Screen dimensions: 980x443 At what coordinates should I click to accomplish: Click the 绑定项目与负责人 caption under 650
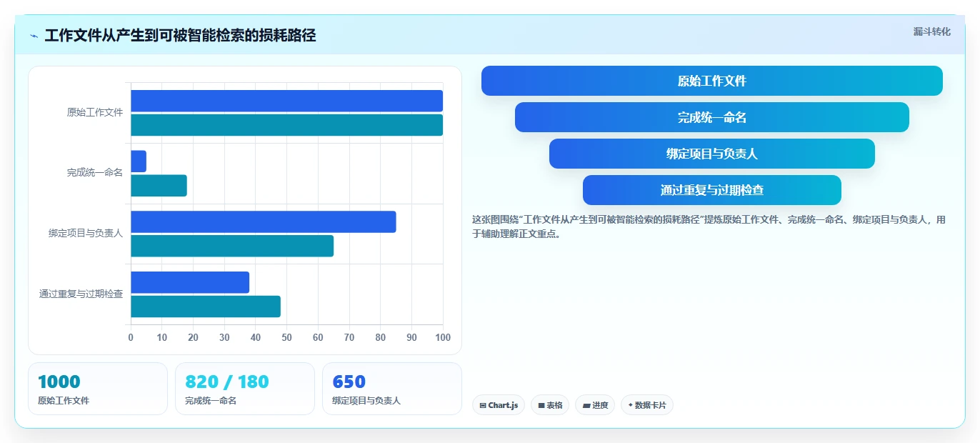pos(366,401)
